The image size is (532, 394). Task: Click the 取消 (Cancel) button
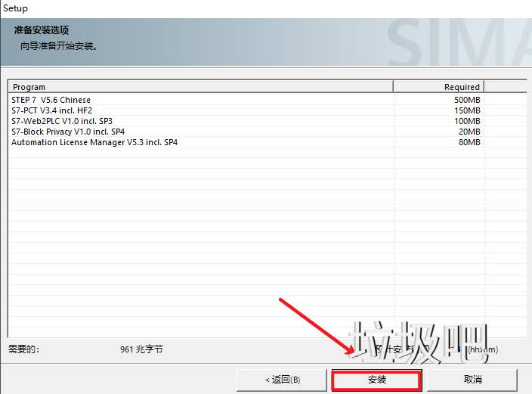pos(472,379)
